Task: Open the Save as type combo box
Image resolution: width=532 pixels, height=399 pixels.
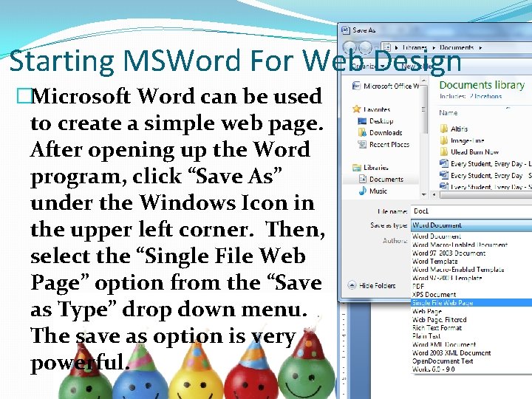Action: coord(471,225)
